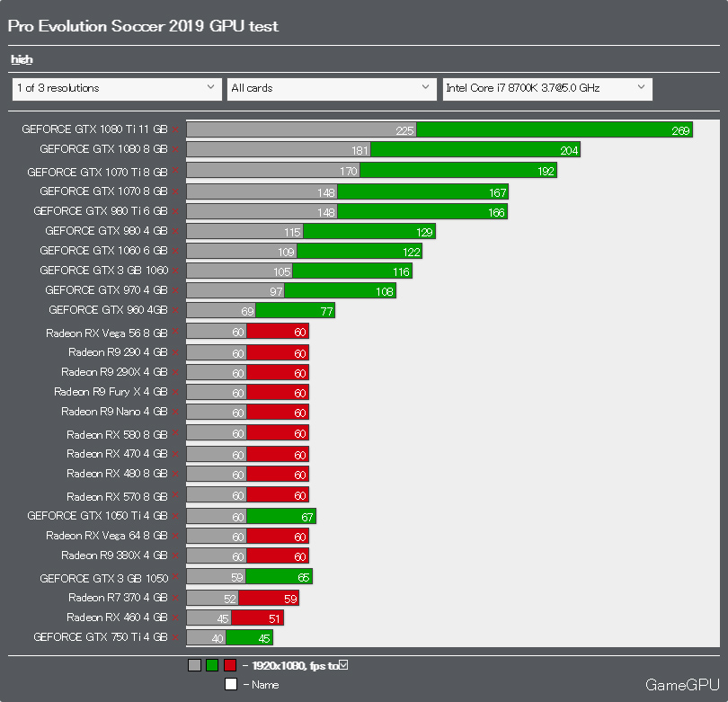Select the 'high' quality tab
728x702 pixels.
point(22,59)
